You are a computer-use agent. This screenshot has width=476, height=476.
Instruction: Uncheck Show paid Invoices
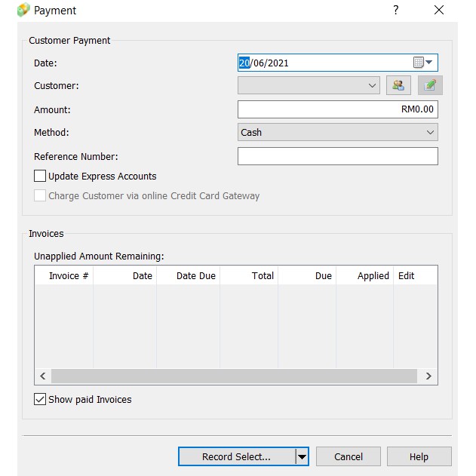(x=40, y=399)
